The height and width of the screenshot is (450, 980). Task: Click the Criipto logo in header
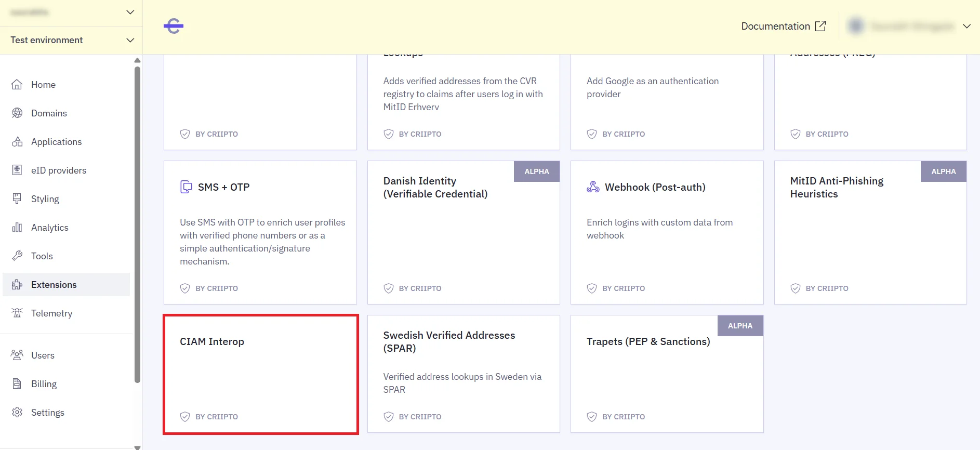[174, 26]
